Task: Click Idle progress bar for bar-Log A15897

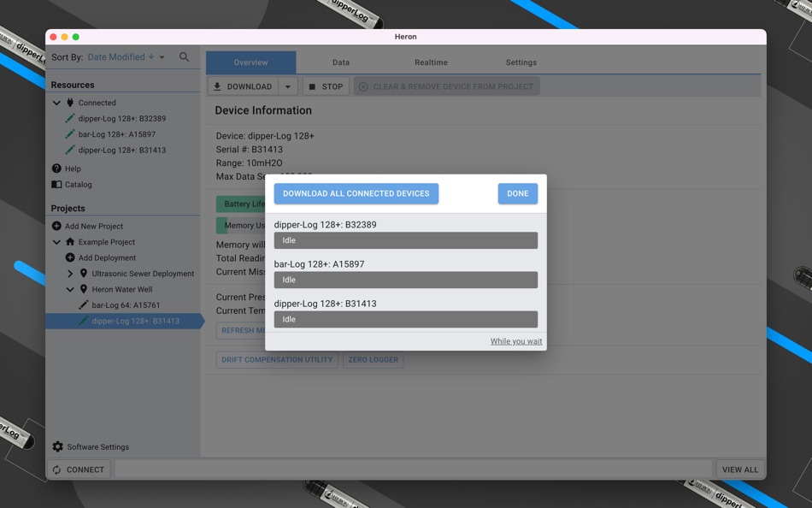Action: click(406, 280)
